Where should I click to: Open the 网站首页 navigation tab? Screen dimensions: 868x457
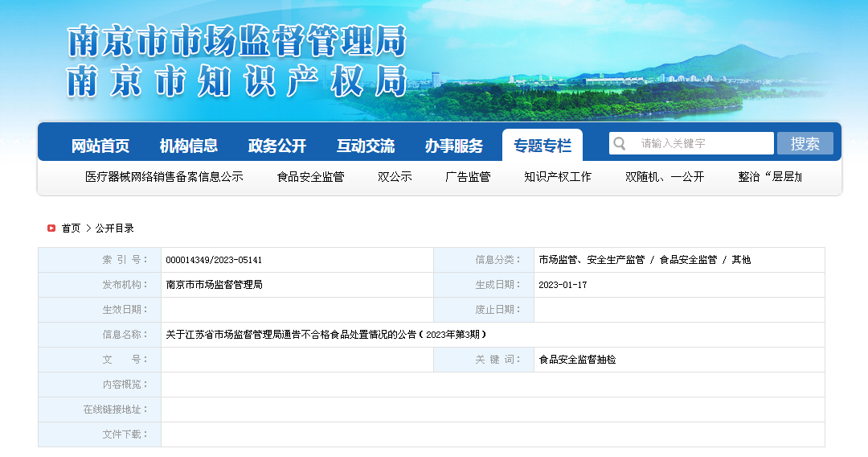100,146
